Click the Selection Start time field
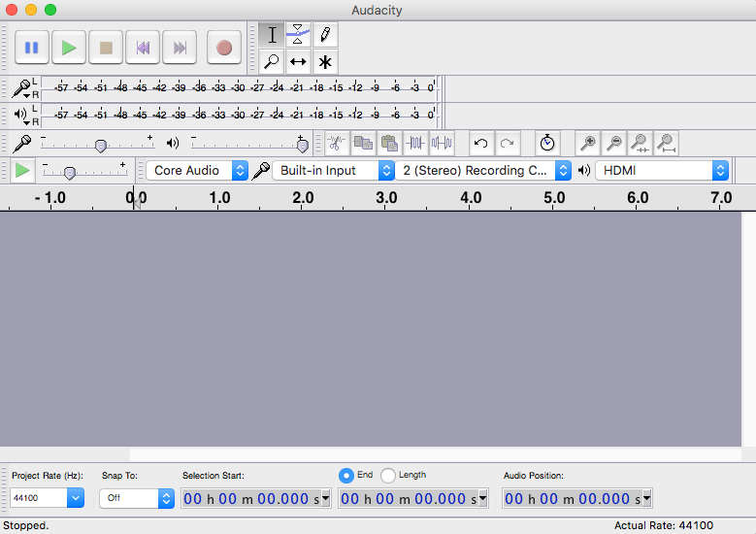The height and width of the screenshot is (534, 756). click(x=250, y=498)
